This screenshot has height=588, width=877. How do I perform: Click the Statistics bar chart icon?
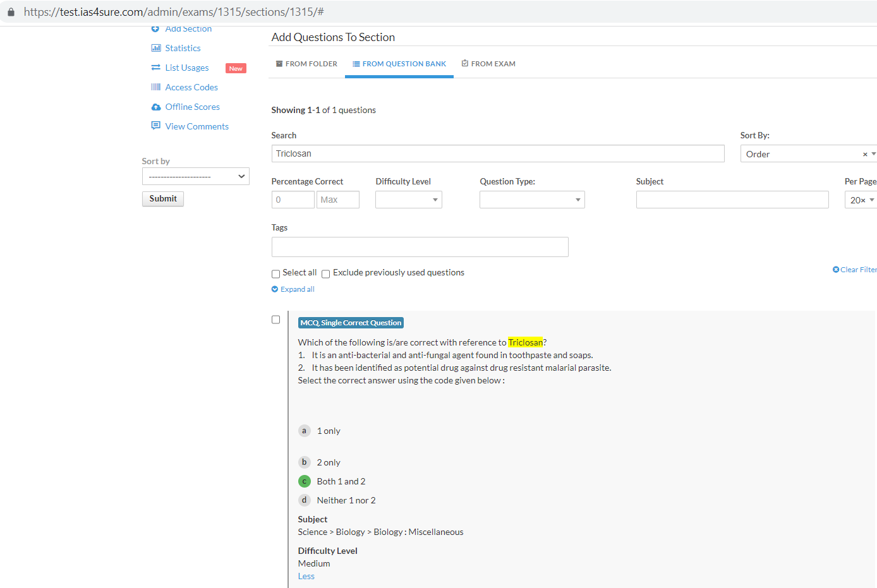[156, 48]
